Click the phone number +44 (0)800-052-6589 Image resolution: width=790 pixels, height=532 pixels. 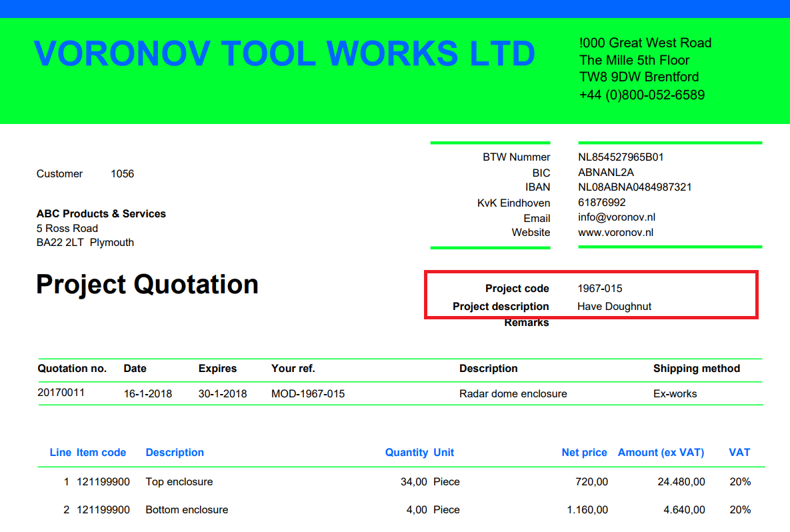(x=642, y=95)
